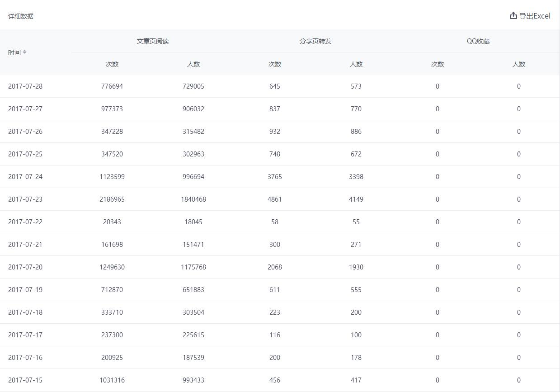Select the 2017-07-15 date cell
This screenshot has width=560, height=392.
tap(25, 380)
